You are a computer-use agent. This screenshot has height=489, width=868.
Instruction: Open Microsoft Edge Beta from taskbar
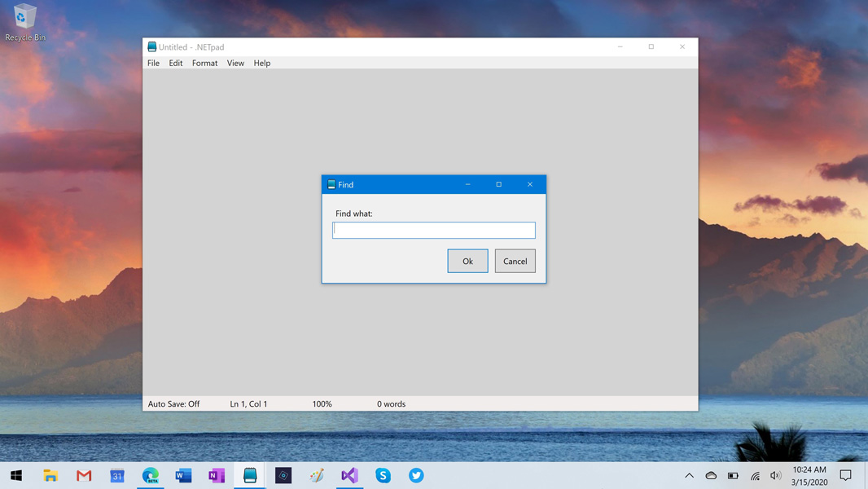[x=151, y=476]
